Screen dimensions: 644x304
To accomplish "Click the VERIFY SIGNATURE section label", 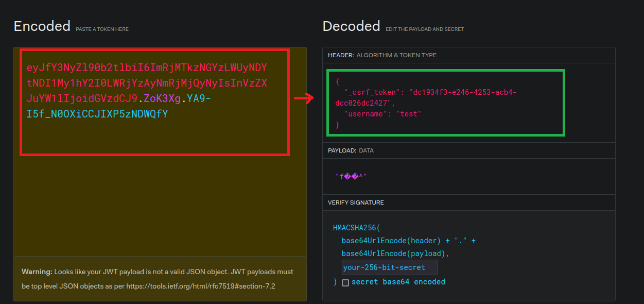I will [356, 202].
